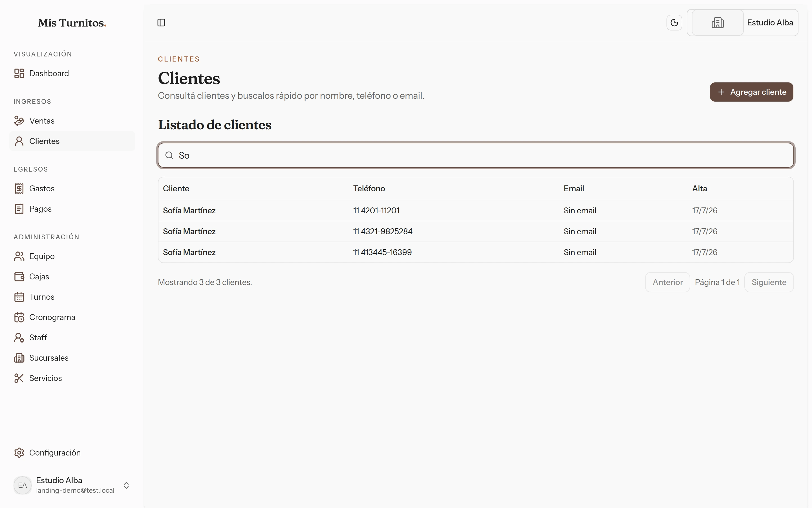Open the Equipo page
The image size is (812, 508).
click(x=72, y=256)
